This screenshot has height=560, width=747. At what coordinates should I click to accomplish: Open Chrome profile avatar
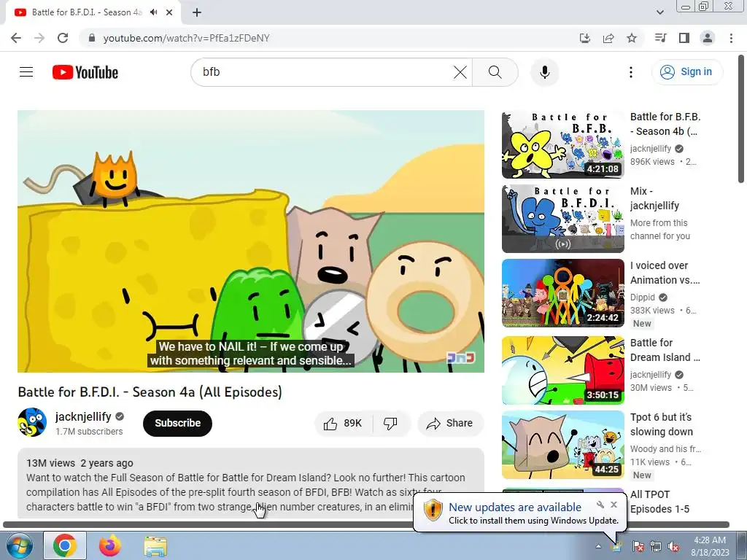click(x=708, y=38)
